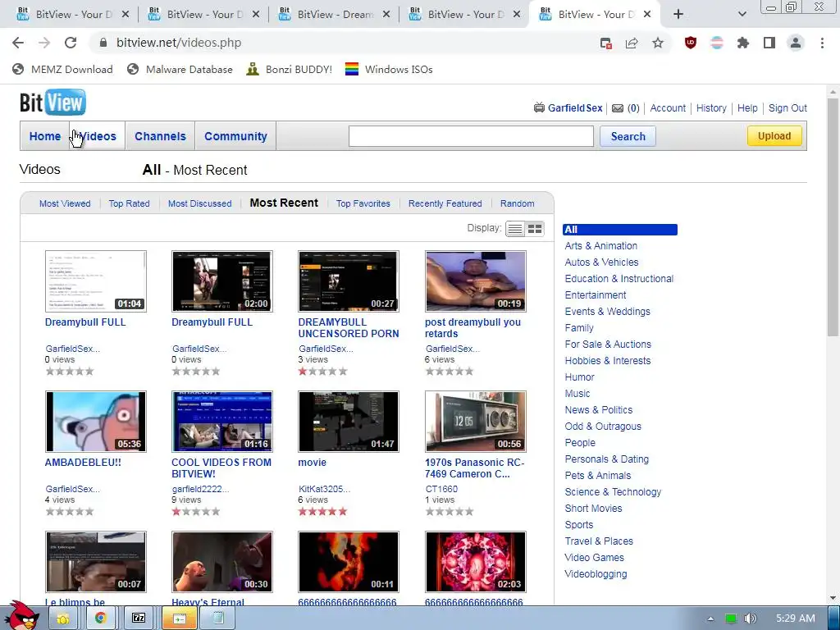The height and width of the screenshot is (630, 840).
Task: Go back to the previous page
Action: click(x=18, y=43)
